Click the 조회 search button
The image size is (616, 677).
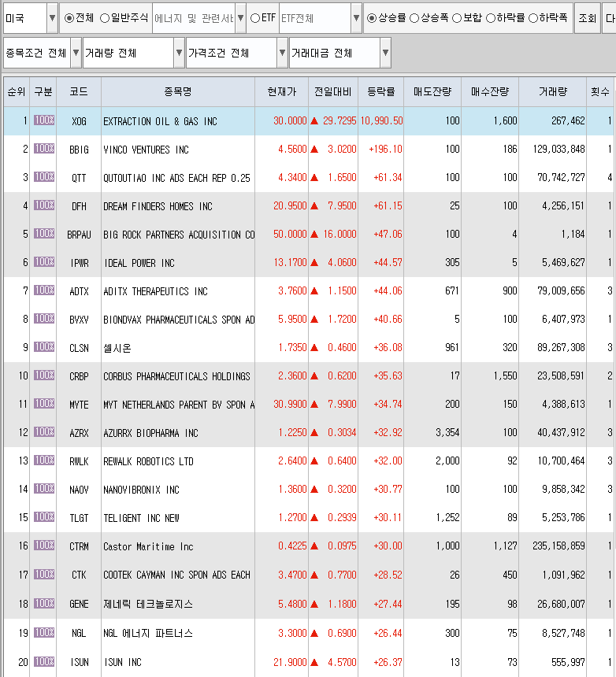click(587, 18)
